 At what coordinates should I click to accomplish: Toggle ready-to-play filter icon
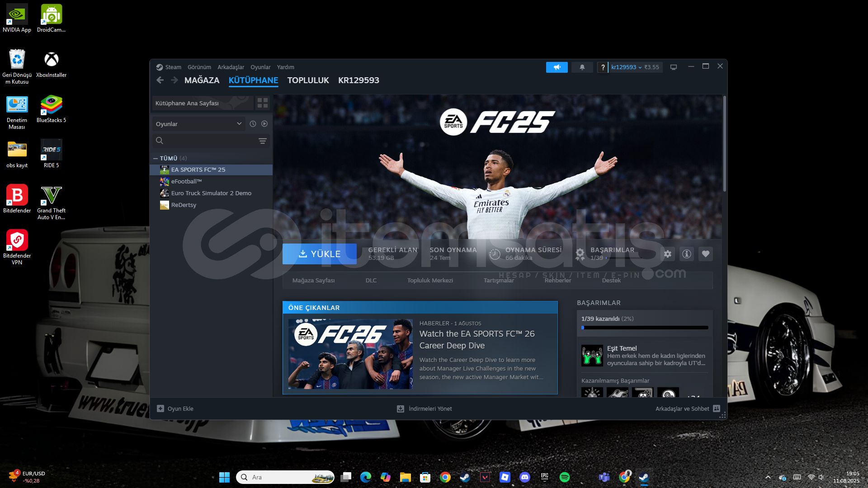tap(264, 124)
